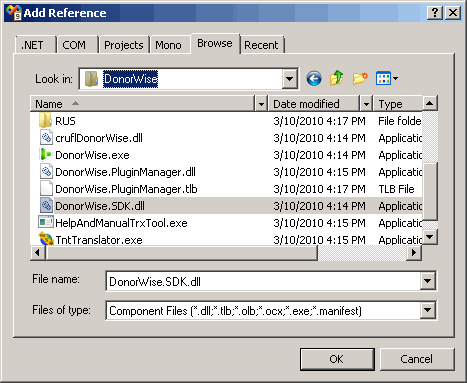This screenshot has height=383, width=467.
Task: Click the horizontal scrollbar left arrow
Action: (37, 253)
